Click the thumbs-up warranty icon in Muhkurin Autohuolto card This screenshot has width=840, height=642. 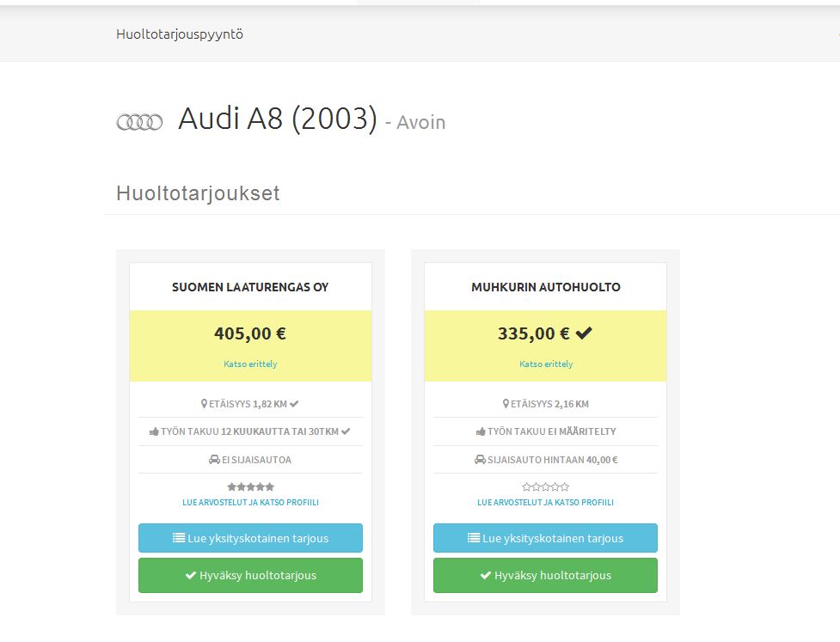point(481,431)
